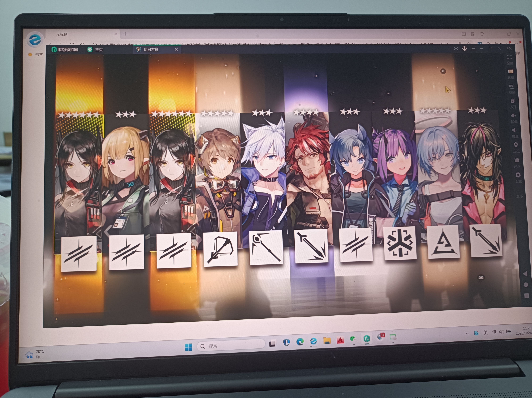This screenshot has width=532, height=398.
Task: Open WeChat from the taskbar
Action: pos(353,339)
